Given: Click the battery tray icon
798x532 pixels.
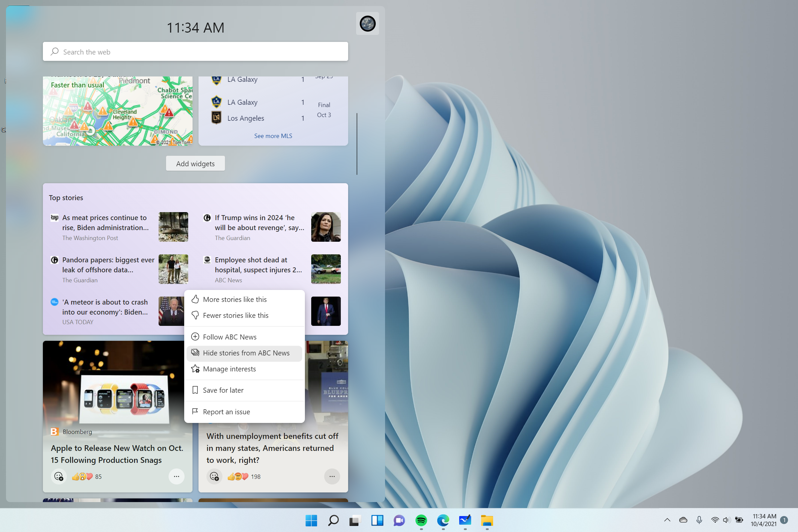Looking at the screenshot, I should point(739,520).
